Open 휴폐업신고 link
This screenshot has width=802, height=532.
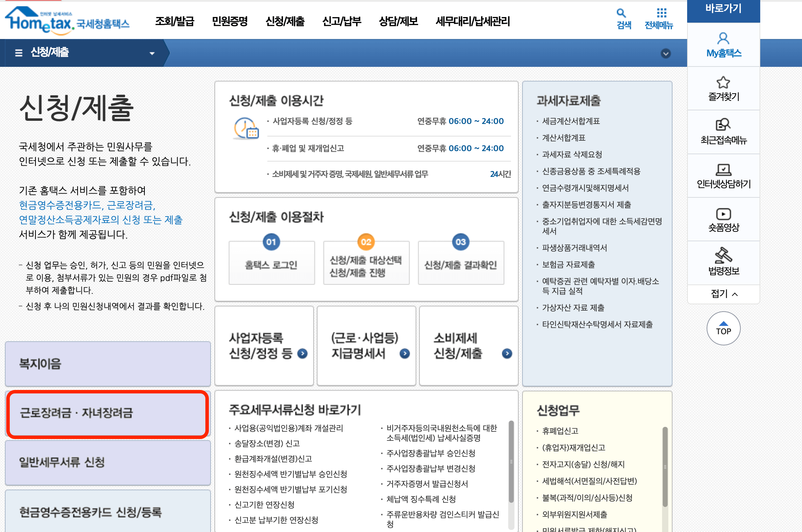point(560,431)
